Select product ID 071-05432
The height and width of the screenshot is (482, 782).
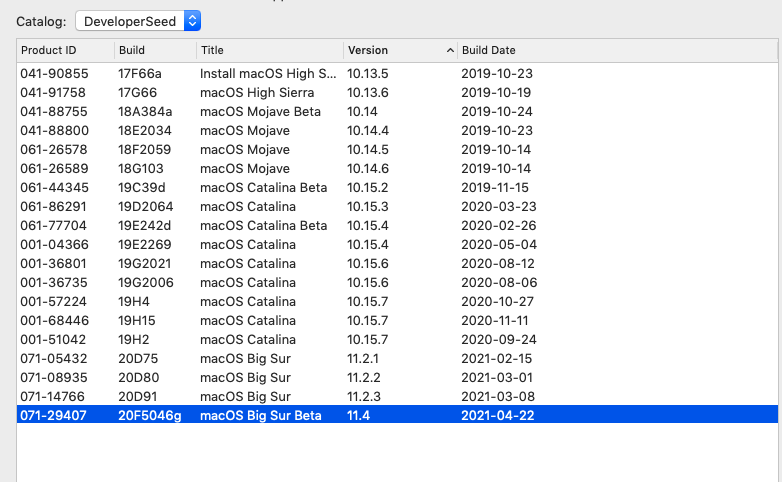54,358
